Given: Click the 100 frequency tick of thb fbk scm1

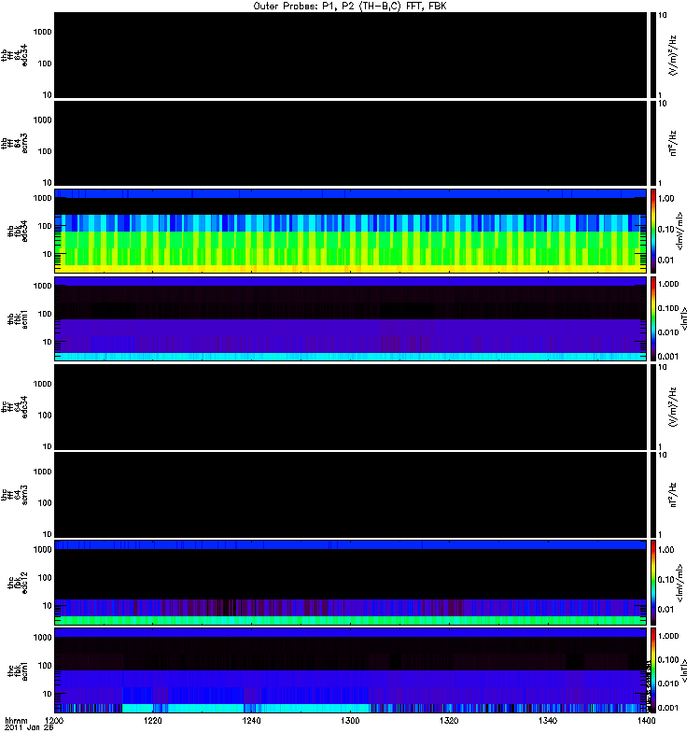Looking at the screenshot, I should [x=45, y=314].
